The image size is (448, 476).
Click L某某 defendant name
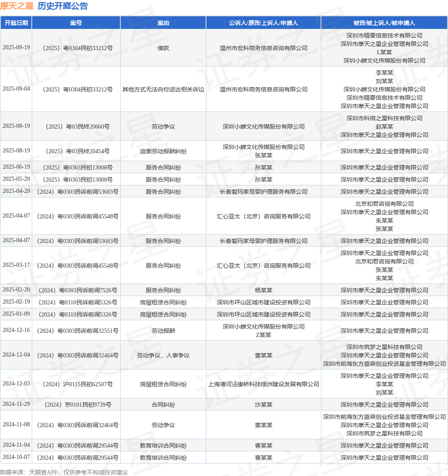384,52
